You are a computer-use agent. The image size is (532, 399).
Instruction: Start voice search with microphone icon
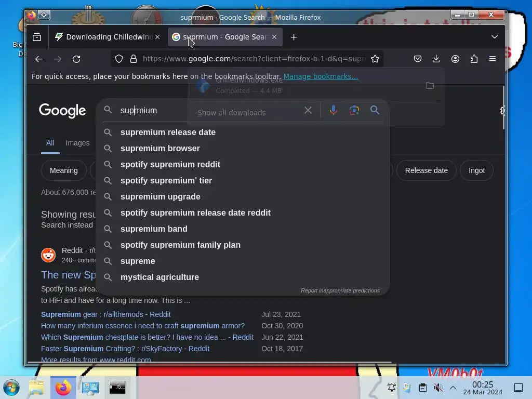pos(334,110)
